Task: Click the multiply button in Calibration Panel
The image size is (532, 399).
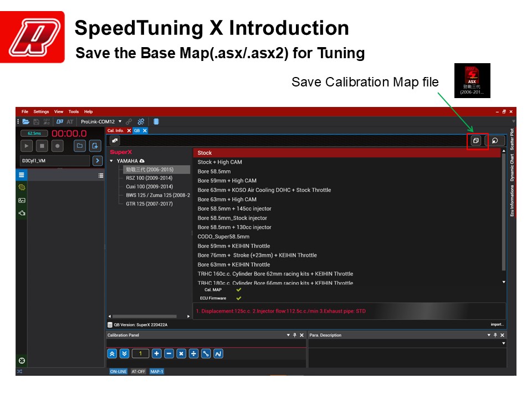Action: pos(181,354)
